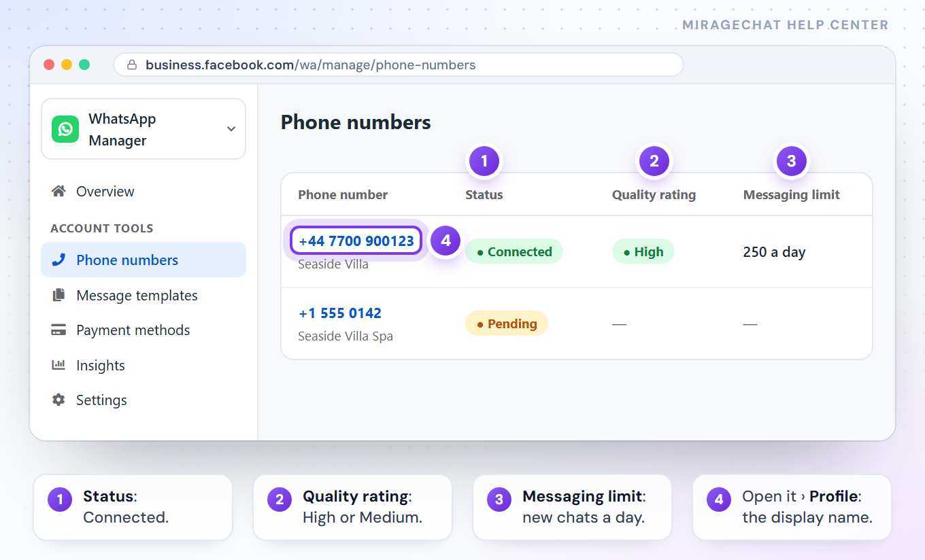Click the Phone numbers handset icon
Image resolution: width=925 pixels, height=560 pixels.
58,260
